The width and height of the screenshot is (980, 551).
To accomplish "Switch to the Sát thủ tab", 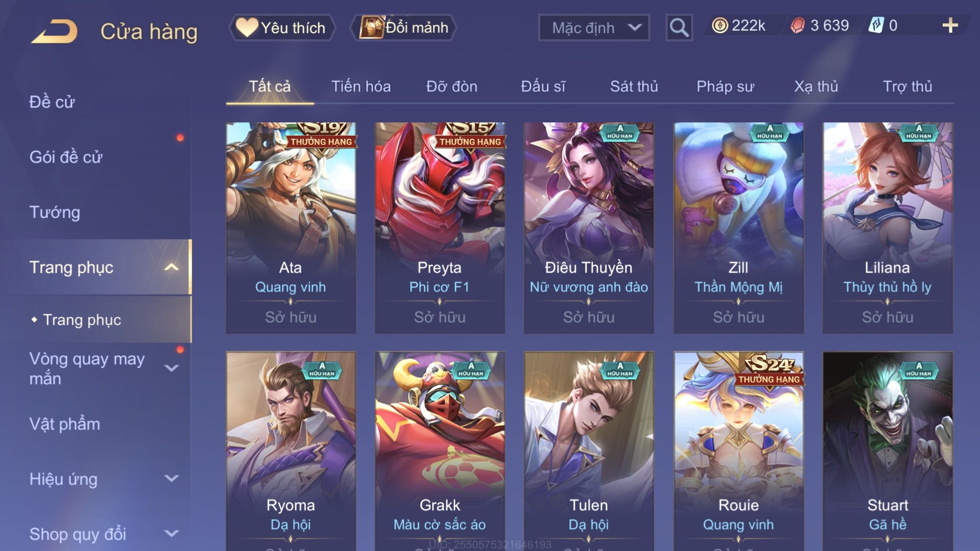I will tap(634, 87).
